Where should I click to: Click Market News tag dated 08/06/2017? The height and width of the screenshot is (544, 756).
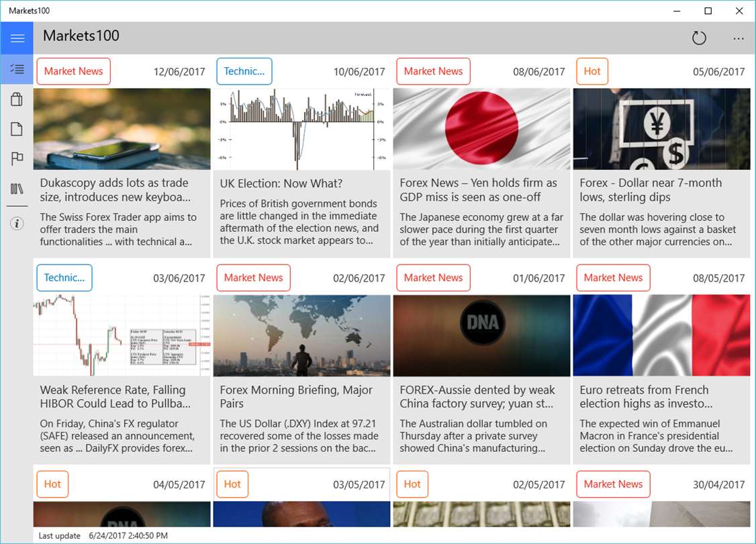(433, 71)
